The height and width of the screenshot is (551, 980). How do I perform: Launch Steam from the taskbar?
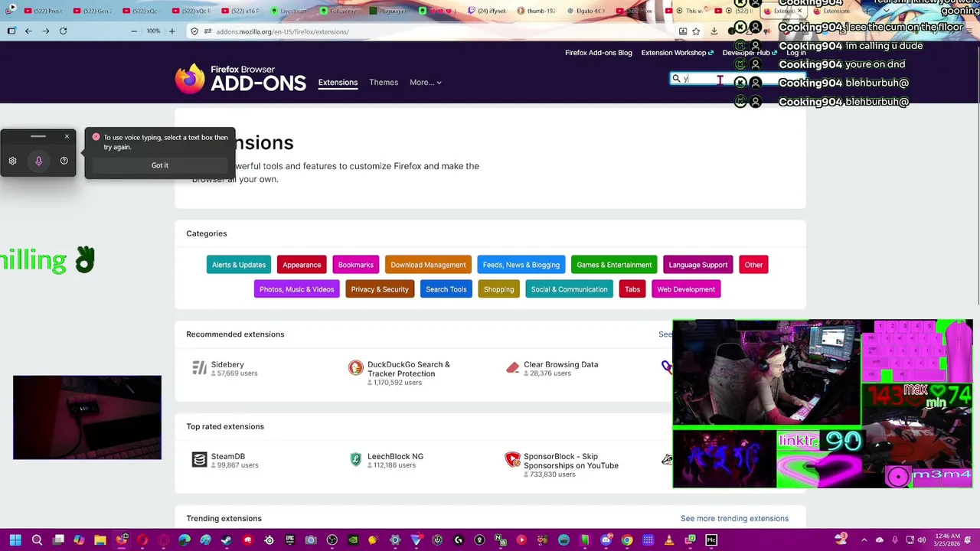(x=226, y=540)
